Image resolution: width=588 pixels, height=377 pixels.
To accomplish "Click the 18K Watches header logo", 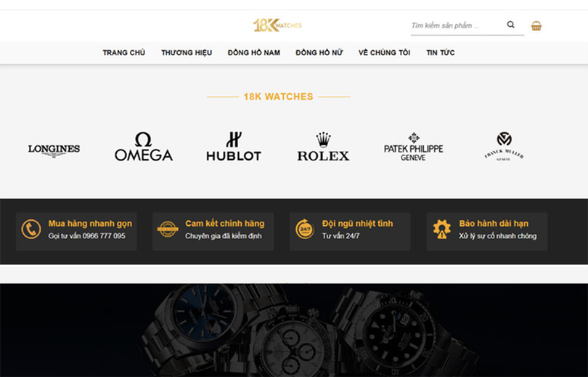I will (x=277, y=25).
